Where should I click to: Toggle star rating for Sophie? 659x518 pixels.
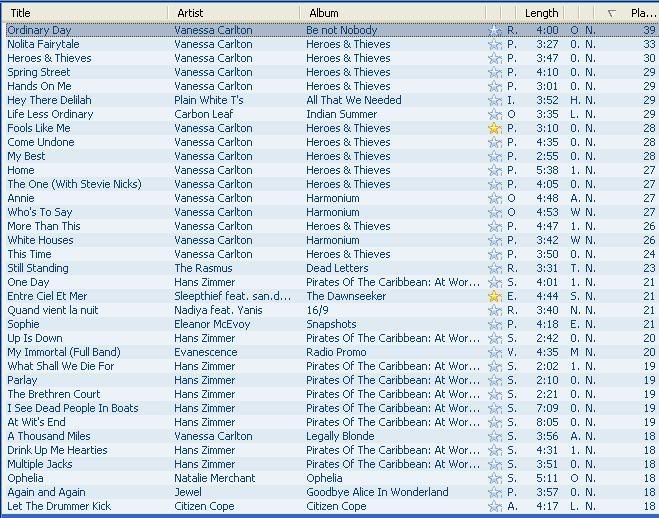coord(495,324)
